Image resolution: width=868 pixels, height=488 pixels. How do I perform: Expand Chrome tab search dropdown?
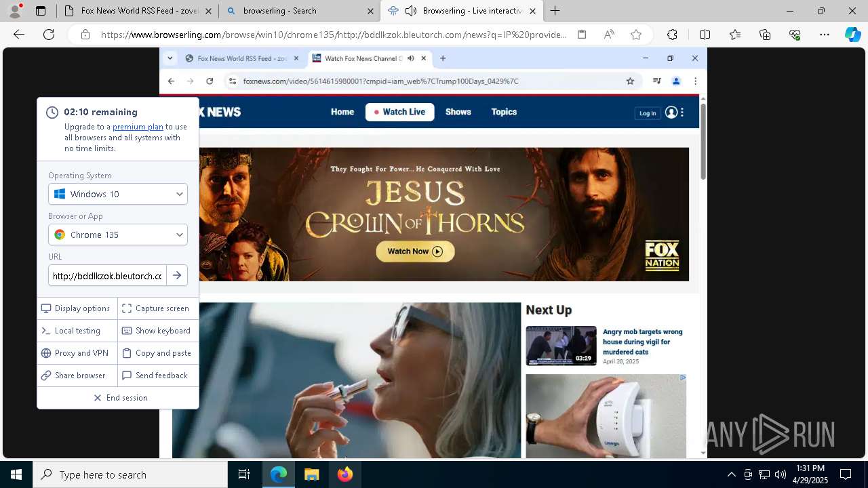pyautogui.click(x=170, y=58)
